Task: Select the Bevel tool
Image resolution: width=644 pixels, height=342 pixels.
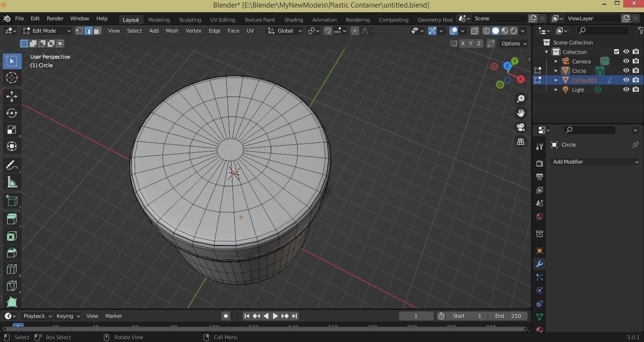Action: (x=12, y=253)
